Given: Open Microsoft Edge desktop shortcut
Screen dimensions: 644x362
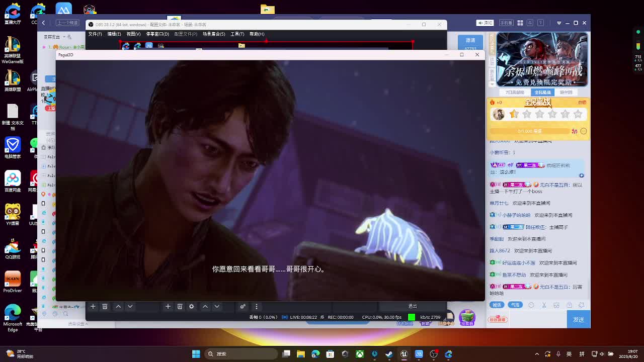Looking at the screenshot, I should click(x=13, y=318).
